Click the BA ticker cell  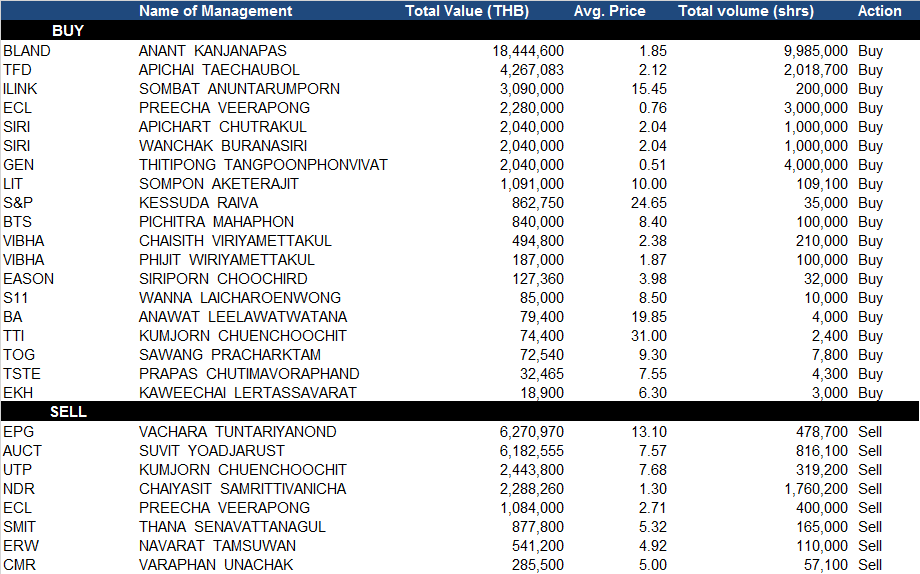coord(12,317)
